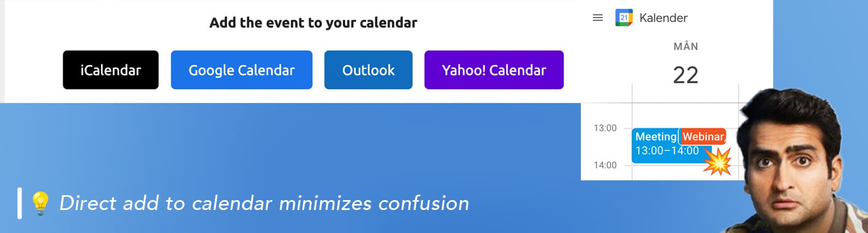Click the 13:00 time label

pos(605,128)
